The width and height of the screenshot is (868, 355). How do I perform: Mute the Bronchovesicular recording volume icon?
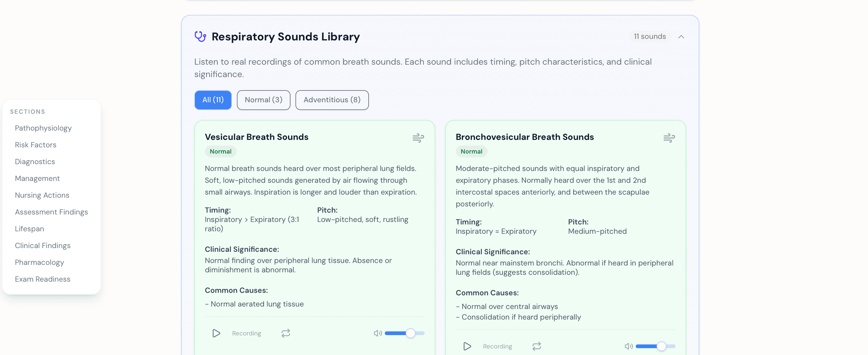click(x=628, y=346)
